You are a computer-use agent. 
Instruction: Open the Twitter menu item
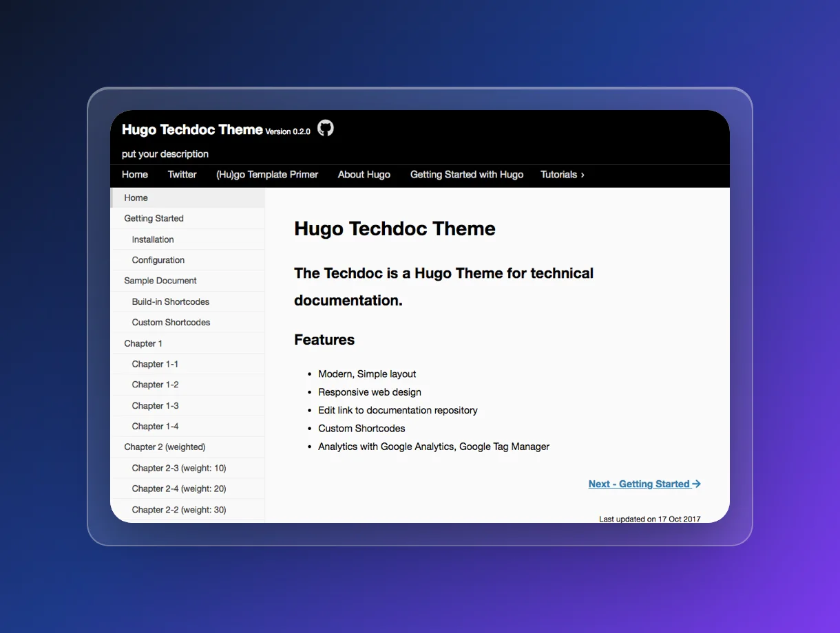(x=182, y=175)
